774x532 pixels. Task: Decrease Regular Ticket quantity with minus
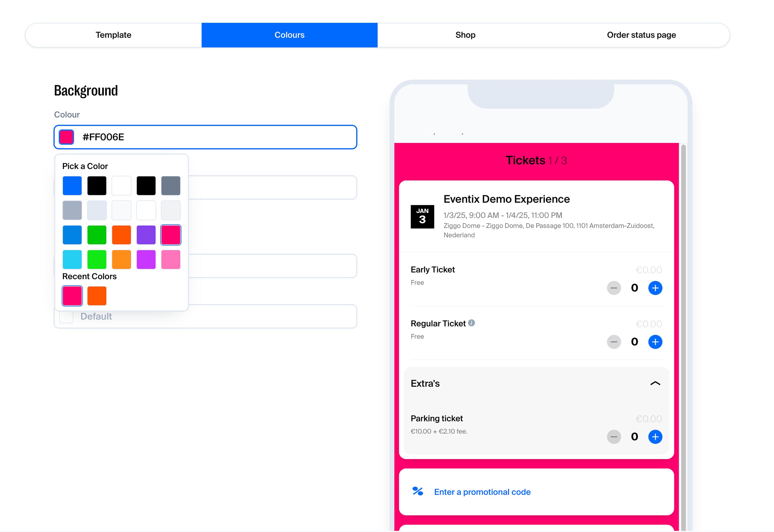[x=614, y=342]
